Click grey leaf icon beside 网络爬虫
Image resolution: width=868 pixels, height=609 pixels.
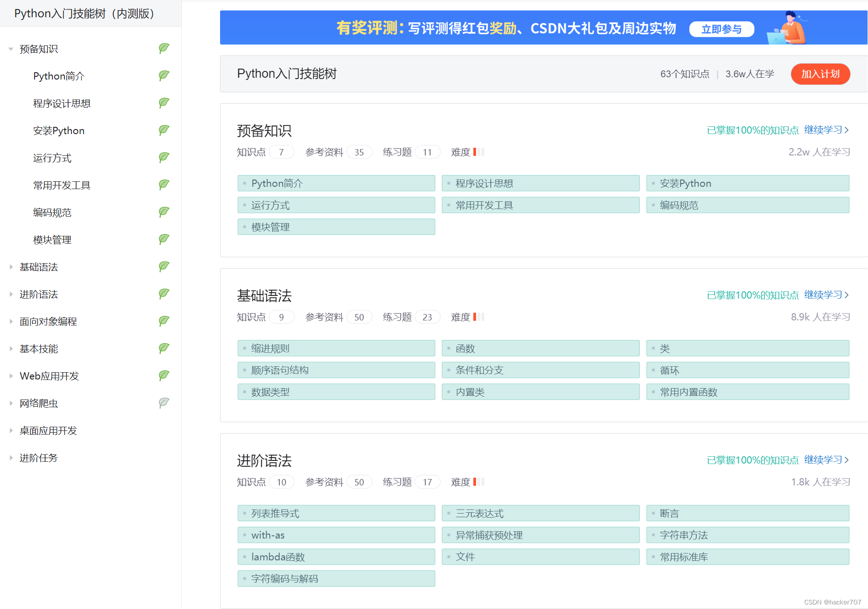[x=164, y=403]
